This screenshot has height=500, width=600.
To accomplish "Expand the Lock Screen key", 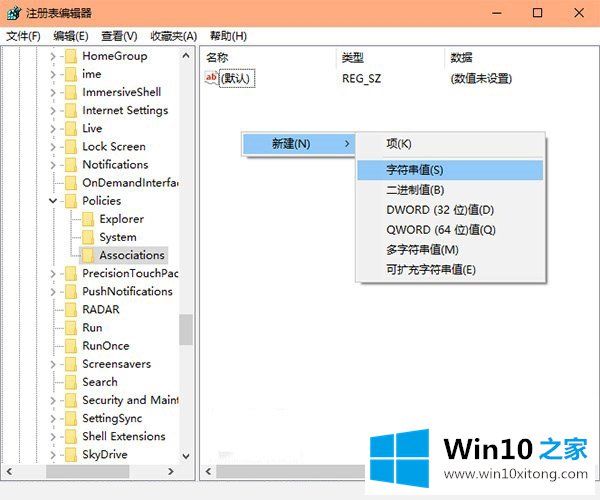I will (x=53, y=147).
